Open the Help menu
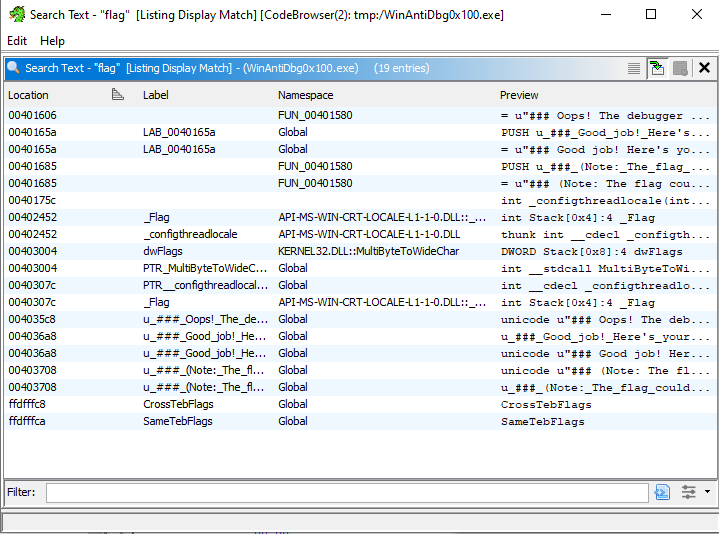The height and width of the screenshot is (534, 719). click(52, 41)
